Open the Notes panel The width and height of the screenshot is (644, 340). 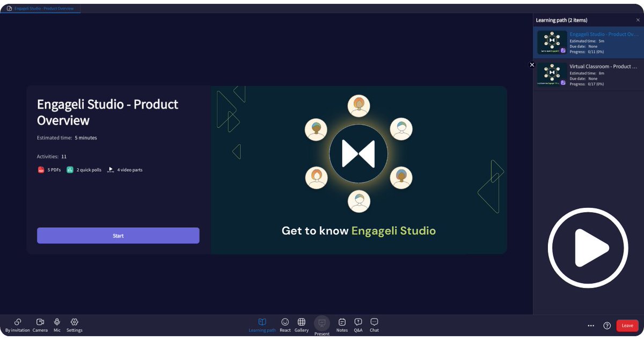click(342, 325)
